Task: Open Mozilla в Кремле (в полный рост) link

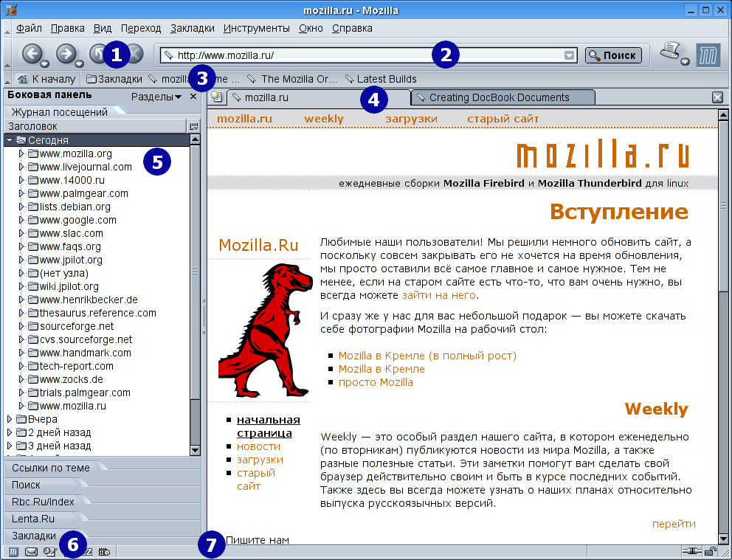Action: pos(428,356)
